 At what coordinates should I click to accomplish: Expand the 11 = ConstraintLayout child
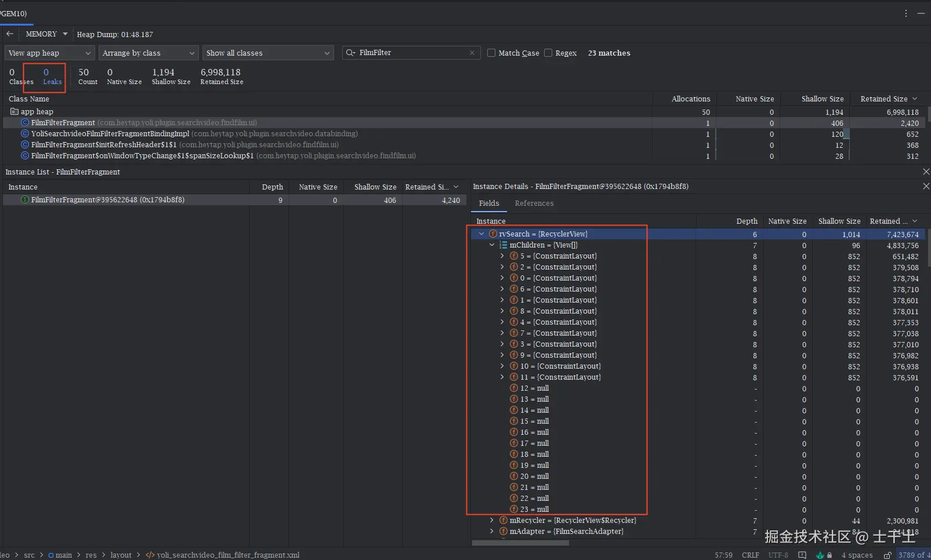pyautogui.click(x=502, y=377)
